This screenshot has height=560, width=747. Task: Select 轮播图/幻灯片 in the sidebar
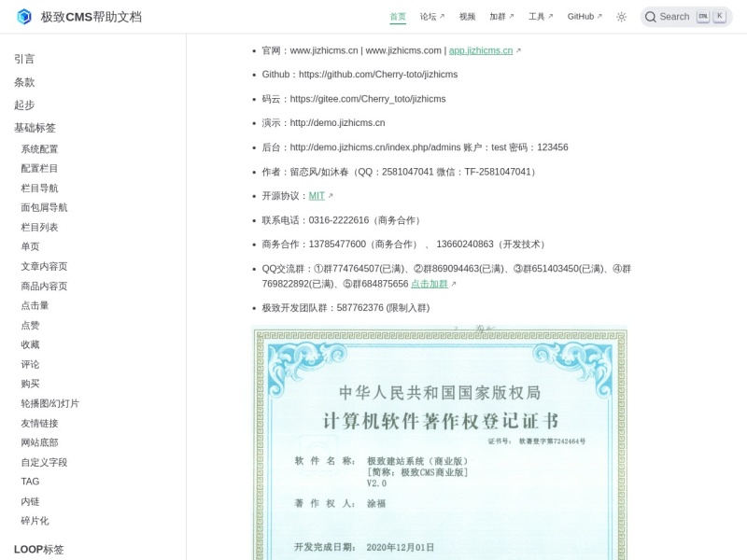50,403
